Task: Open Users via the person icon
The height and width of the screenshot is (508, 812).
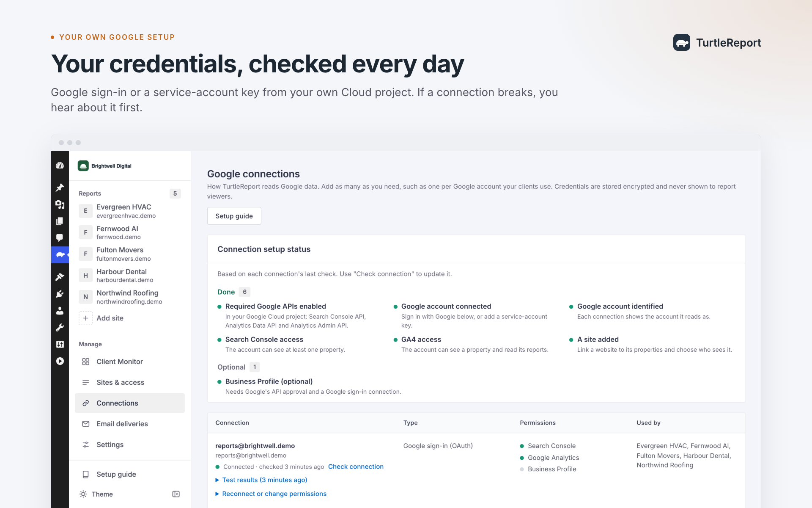Action: click(60, 311)
